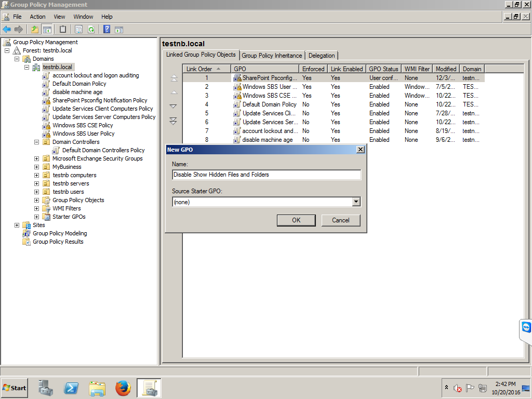Move the selected GPO link up one position

click(174, 92)
